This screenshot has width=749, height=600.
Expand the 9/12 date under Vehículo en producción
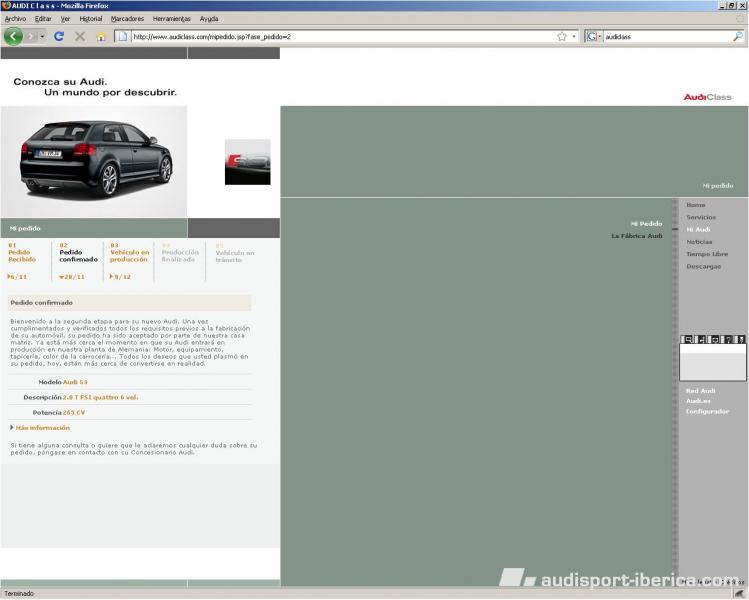click(120, 277)
